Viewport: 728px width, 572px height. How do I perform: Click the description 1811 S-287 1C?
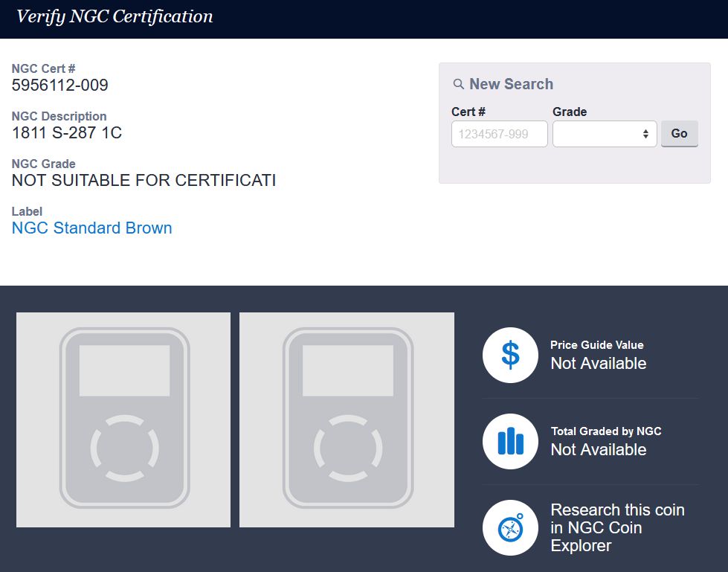click(x=67, y=133)
